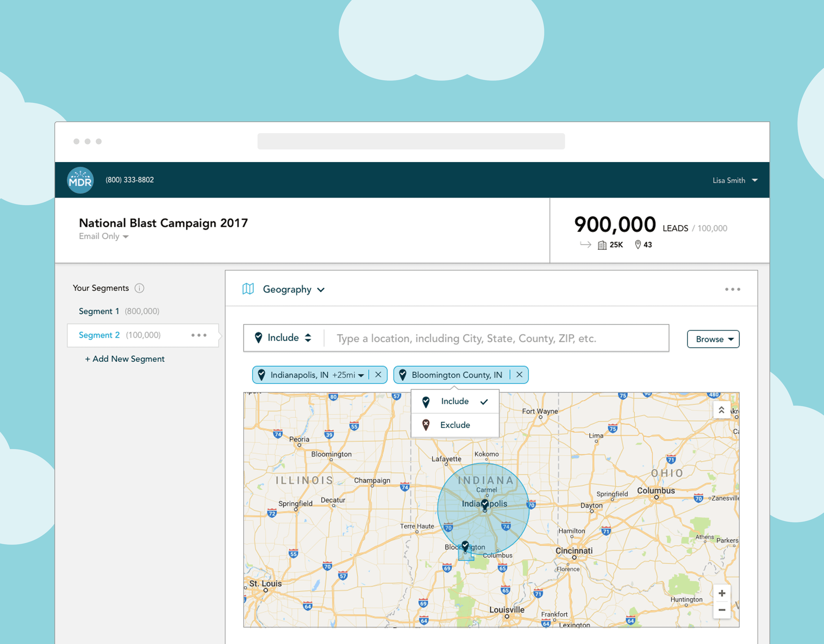
Task: Click the National Blast Campaign 2017 title
Action: point(163,223)
